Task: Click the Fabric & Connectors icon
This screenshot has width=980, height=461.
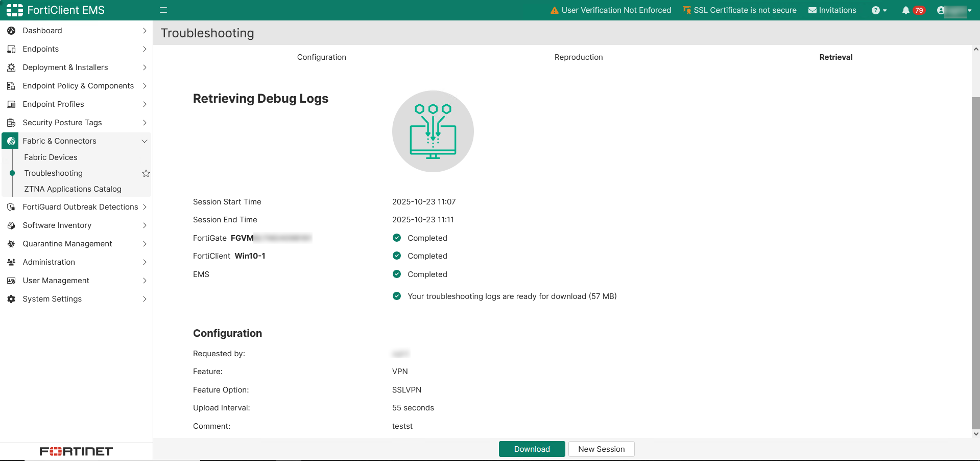Action: click(11, 141)
